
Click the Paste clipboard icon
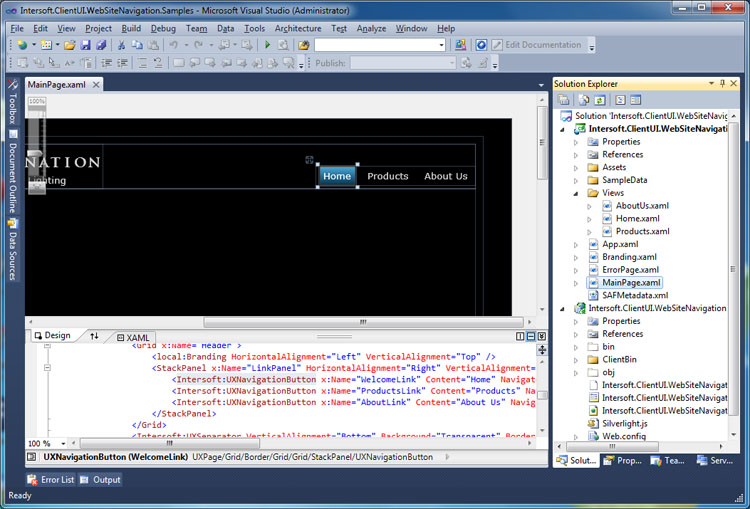click(153, 45)
